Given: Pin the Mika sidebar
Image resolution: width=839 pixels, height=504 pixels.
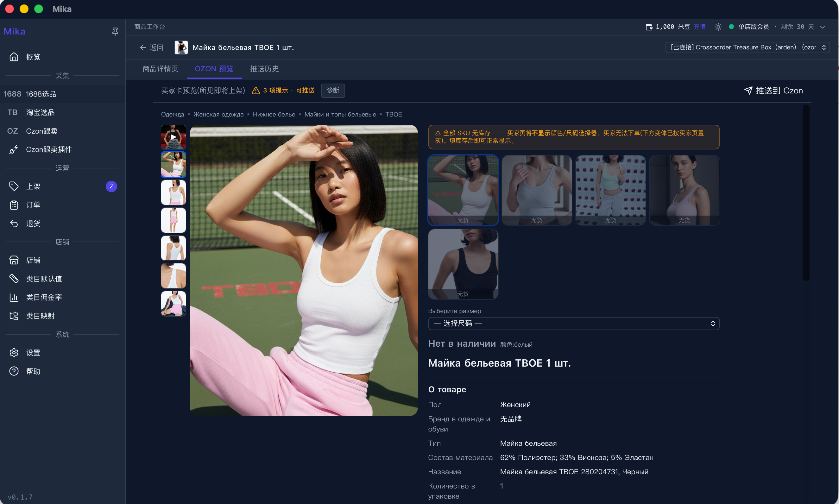Looking at the screenshot, I should [115, 32].
